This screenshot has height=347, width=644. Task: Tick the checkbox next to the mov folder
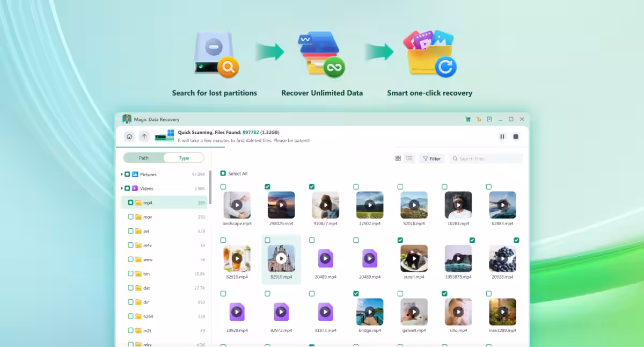coord(130,217)
